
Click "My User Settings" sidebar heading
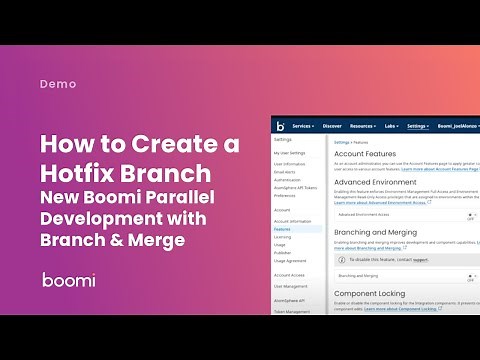coord(289,153)
